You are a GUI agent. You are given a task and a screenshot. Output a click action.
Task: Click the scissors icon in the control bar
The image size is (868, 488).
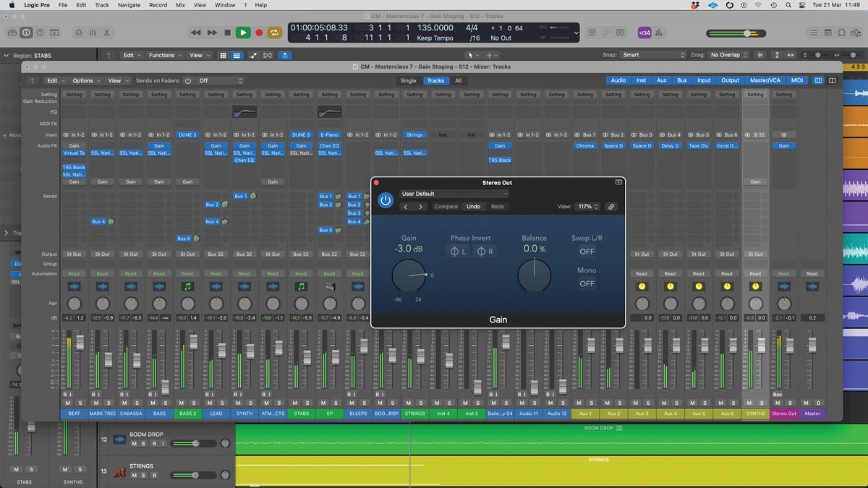coord(107,33)
